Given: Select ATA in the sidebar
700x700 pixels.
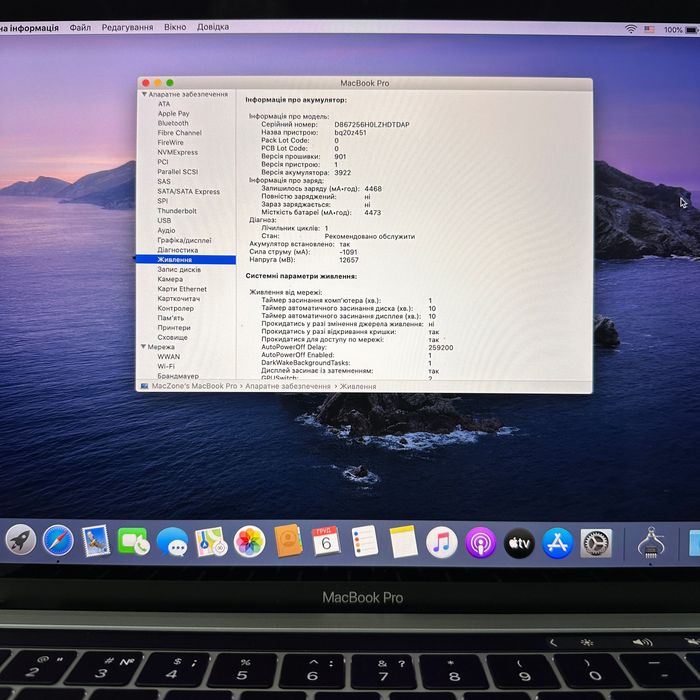Looking at the screenshot, I should (164, 104).
